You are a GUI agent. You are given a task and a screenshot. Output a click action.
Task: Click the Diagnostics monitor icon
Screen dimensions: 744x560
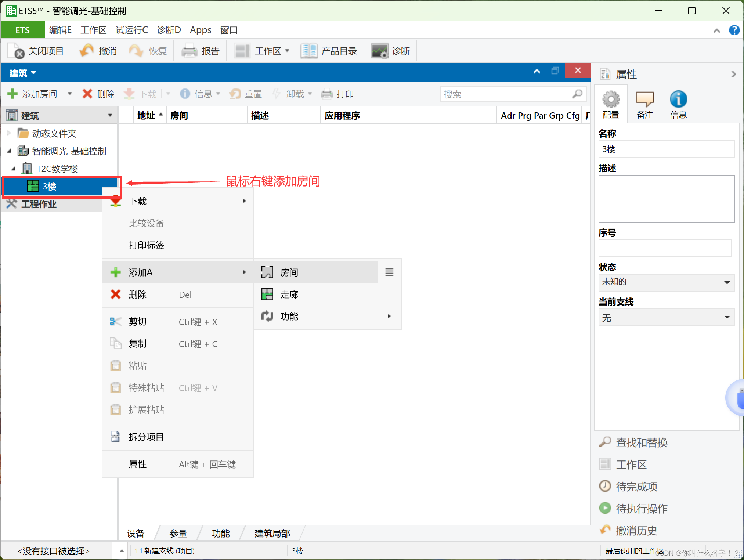click(379, 51)
